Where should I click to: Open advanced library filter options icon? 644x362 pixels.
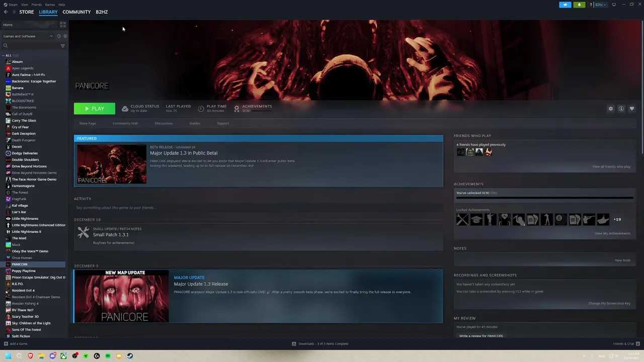pyautogui.click(x=63, y=46)
